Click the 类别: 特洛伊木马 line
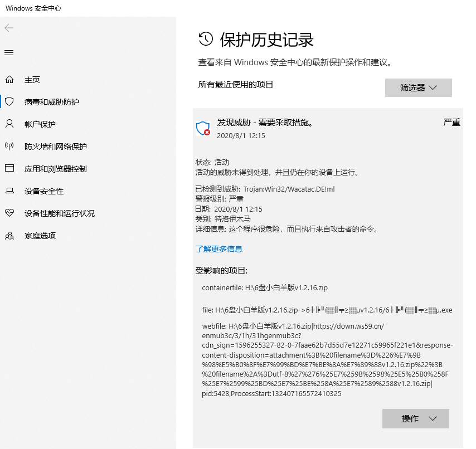This screenshot has height=449, width=476. (223, 219)
